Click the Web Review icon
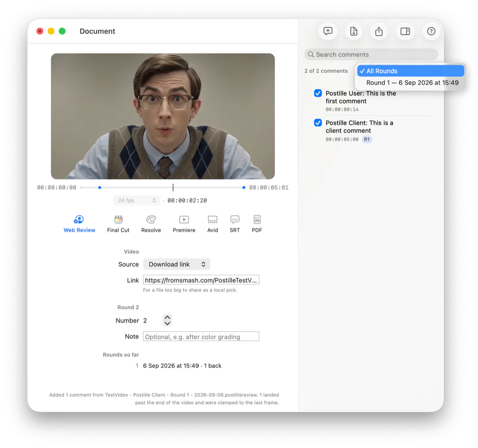Image resolution: width=478 pixels, height=448 pixels. 79,220
